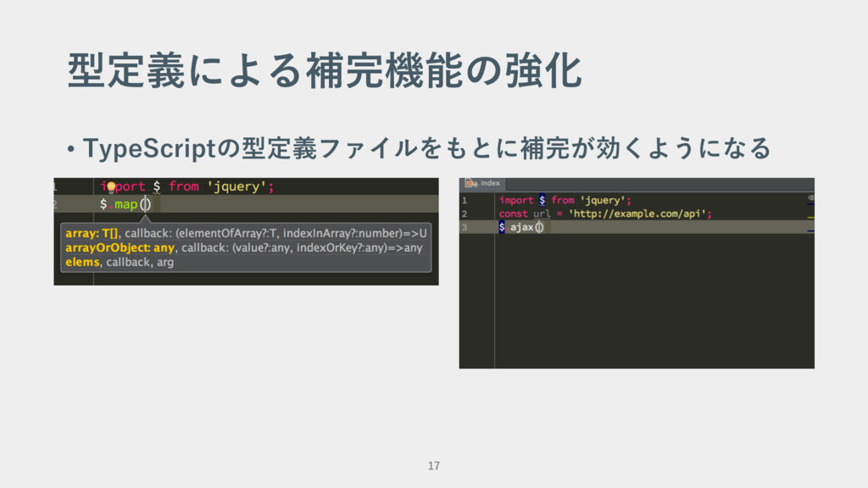Click 'jquery' string in right editor import
868x488 pixels.
coord(603,200)
